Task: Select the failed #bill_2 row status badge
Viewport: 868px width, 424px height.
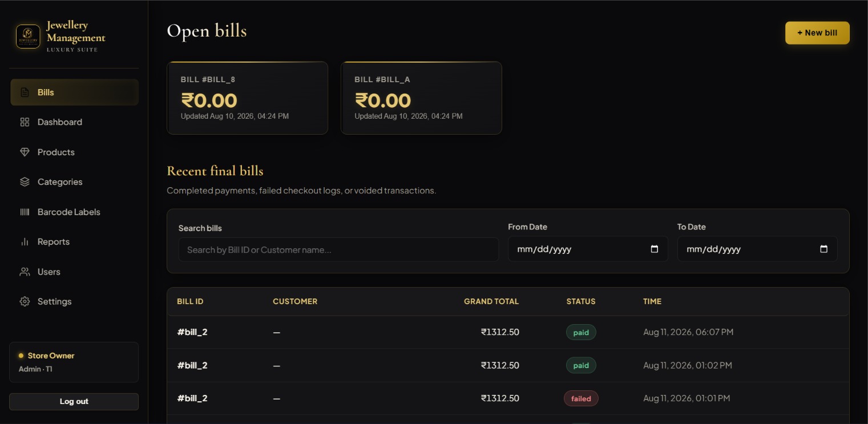Action: click(x=581, y=398)
